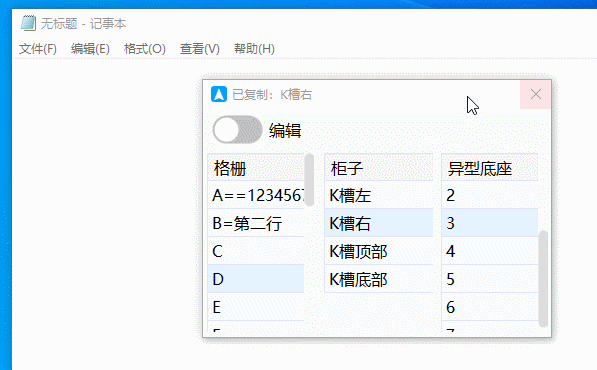597x370 pixels.
Task: Select value 4 in 异型底座 list
Action: 490,251
